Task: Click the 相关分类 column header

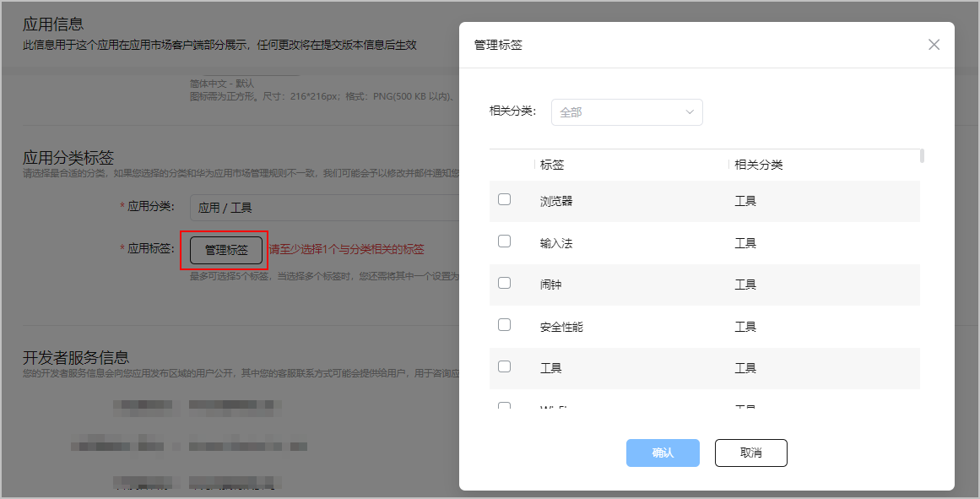Action: click(x=758, y=164)
